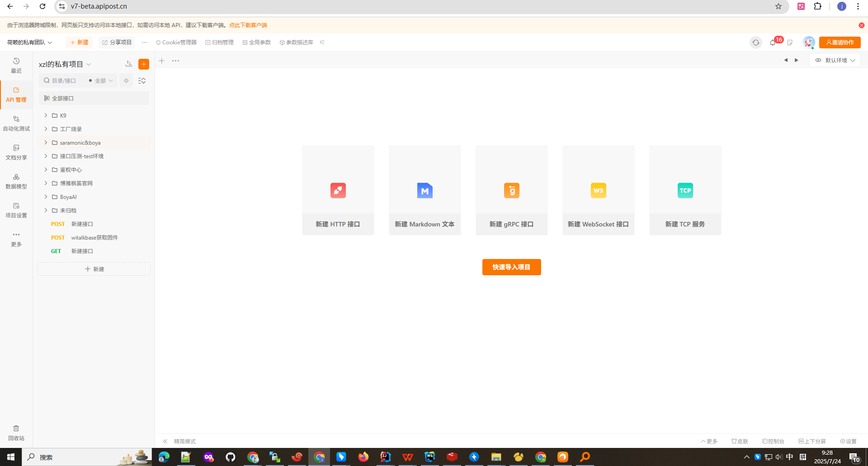Screen dimensions: 868x466
Task: Open the tab bar ellipsis menu
Action: tap(175, 61)
